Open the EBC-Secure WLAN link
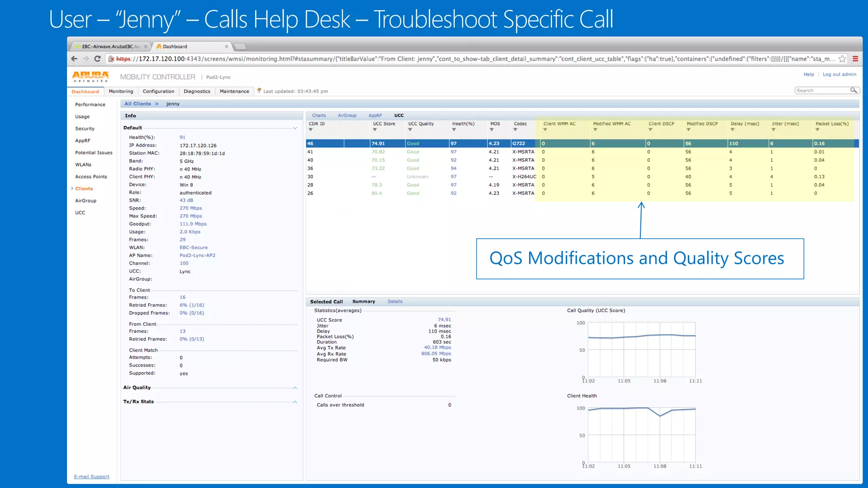The width and height of the screenshot is (868, 488). point(194,248)
